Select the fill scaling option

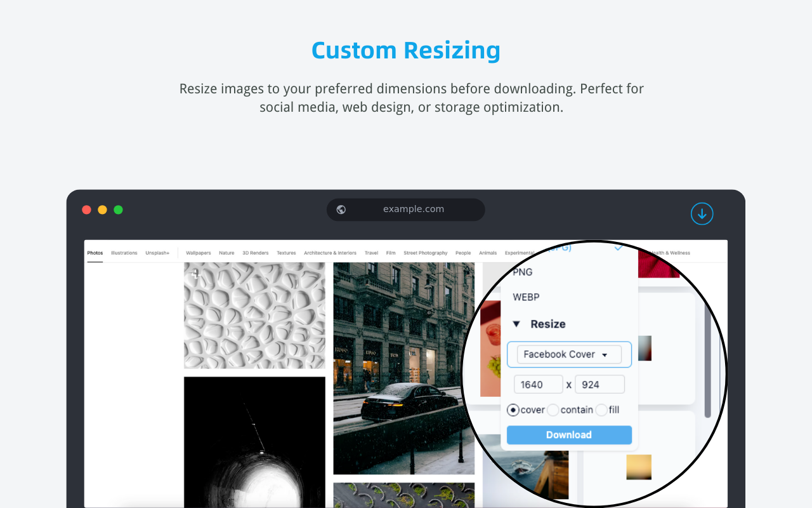point(601,410)
